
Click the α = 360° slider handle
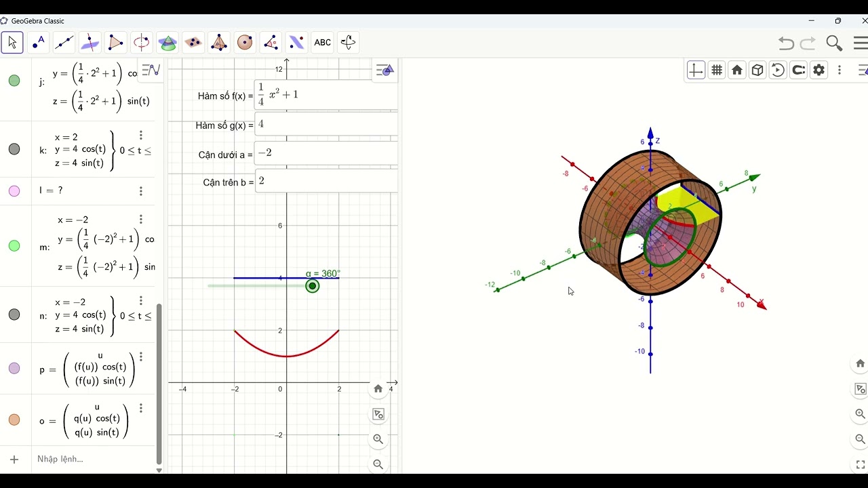tap(312, 286)
